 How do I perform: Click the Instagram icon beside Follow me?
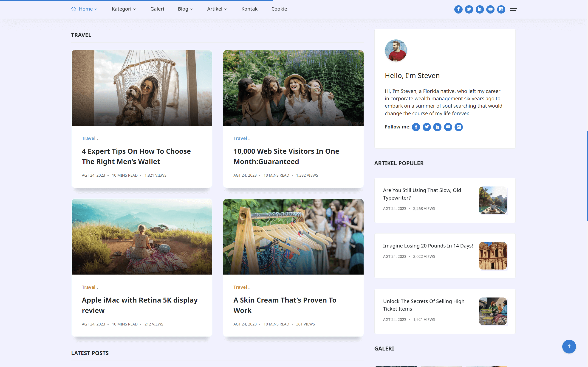tap(459, 127)
